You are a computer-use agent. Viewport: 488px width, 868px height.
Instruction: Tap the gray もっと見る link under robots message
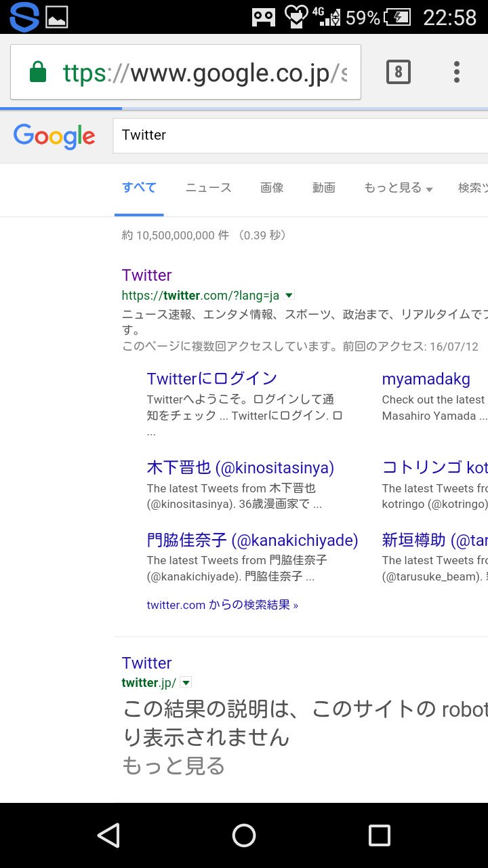click(173, 766)
